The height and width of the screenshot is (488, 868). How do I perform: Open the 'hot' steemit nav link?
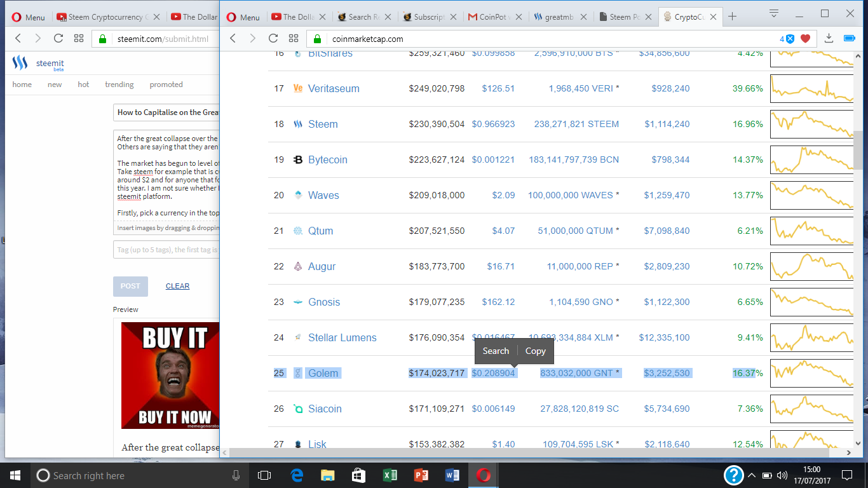[x=83, y=85]
